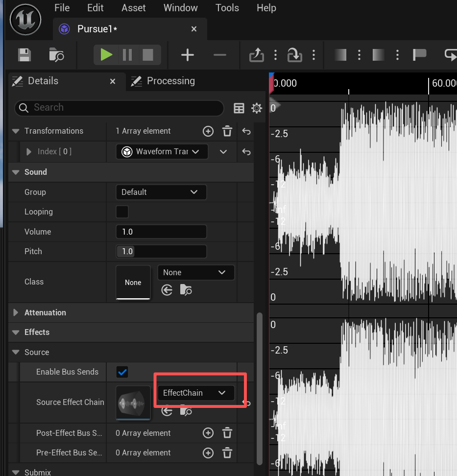Disable Enable Bus Sends
This screenshot has width=457, height=476.
tap(121, 372)
